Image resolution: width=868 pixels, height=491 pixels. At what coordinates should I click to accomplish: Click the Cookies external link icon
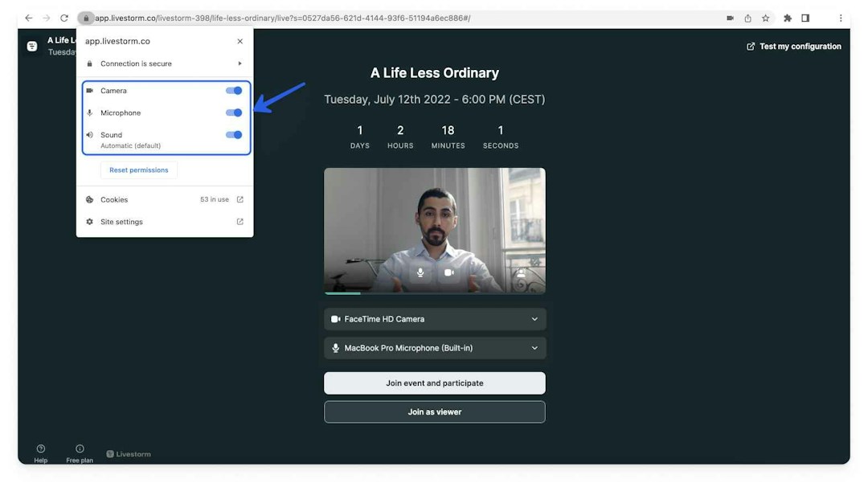click(x=240, y=199)
